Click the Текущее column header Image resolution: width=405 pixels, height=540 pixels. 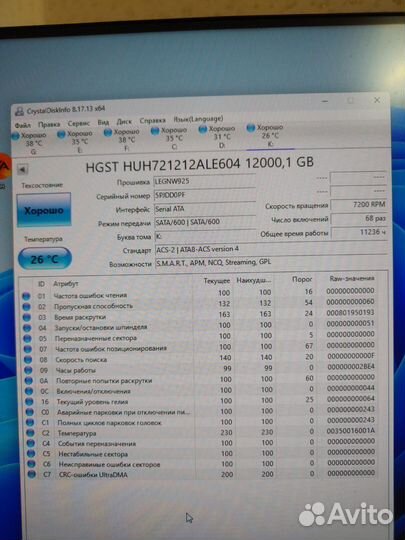(x=217, y=281)
